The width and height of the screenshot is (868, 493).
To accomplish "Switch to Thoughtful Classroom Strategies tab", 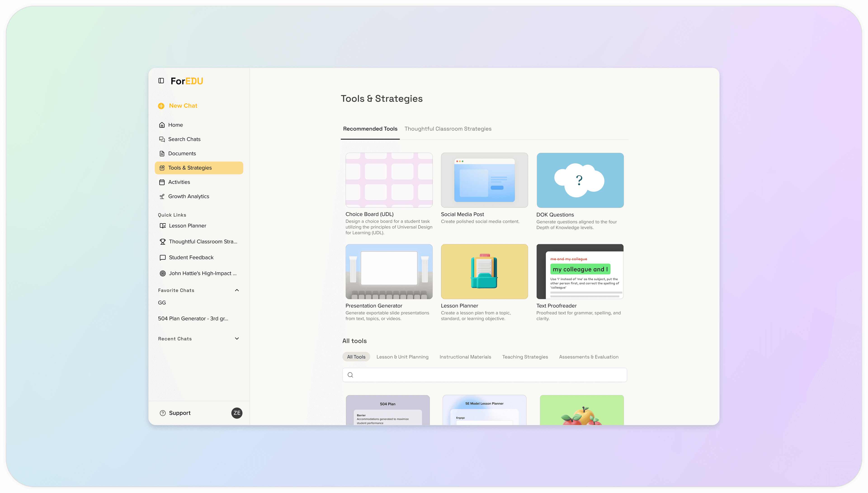I will coord(448,129).
